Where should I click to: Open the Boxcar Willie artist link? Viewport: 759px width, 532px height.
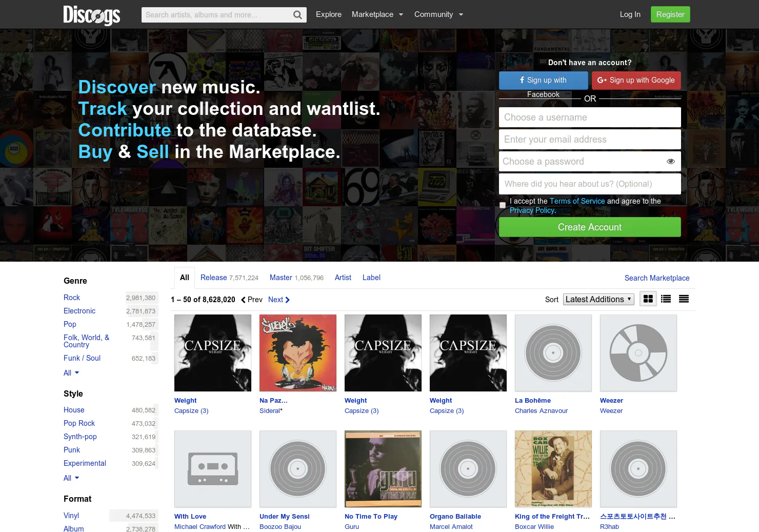(534, 527)
